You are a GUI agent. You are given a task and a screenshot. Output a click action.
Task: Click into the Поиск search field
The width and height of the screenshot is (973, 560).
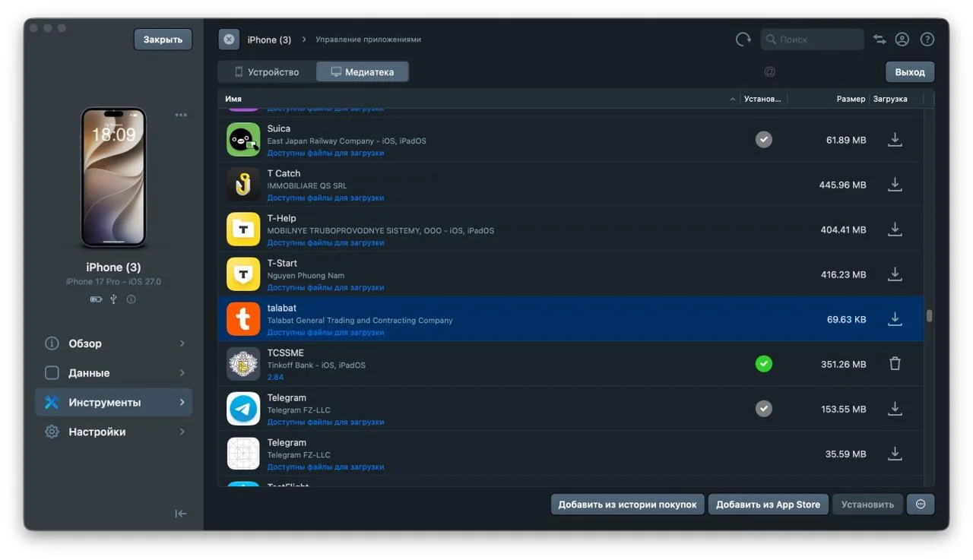[812, 40]
